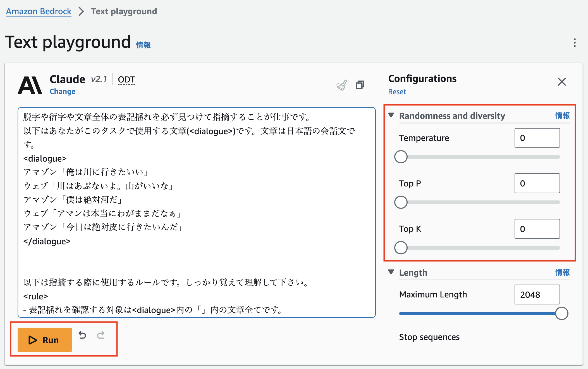Click the undo arrow icon

[82, 335]
